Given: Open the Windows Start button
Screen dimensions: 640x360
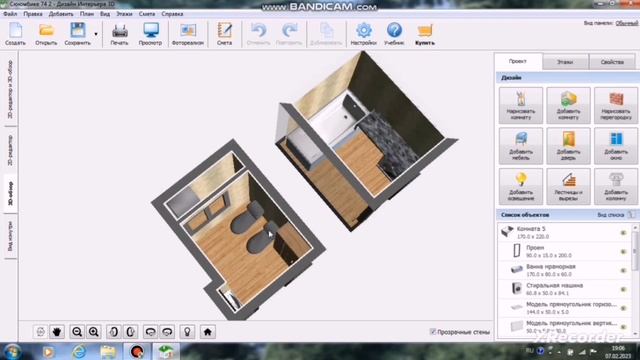Looking at the screenshot, I should coord(13,351).
